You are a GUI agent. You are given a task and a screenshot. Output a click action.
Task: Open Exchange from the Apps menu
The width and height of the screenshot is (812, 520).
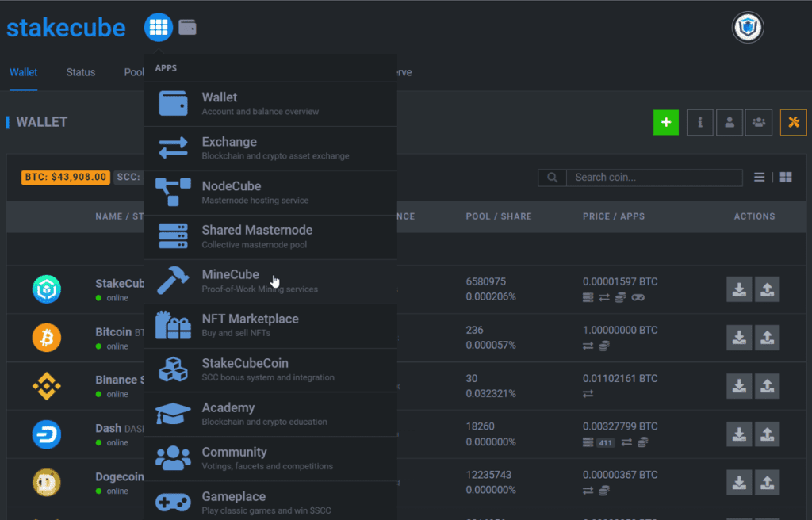(x=271, y=148)
